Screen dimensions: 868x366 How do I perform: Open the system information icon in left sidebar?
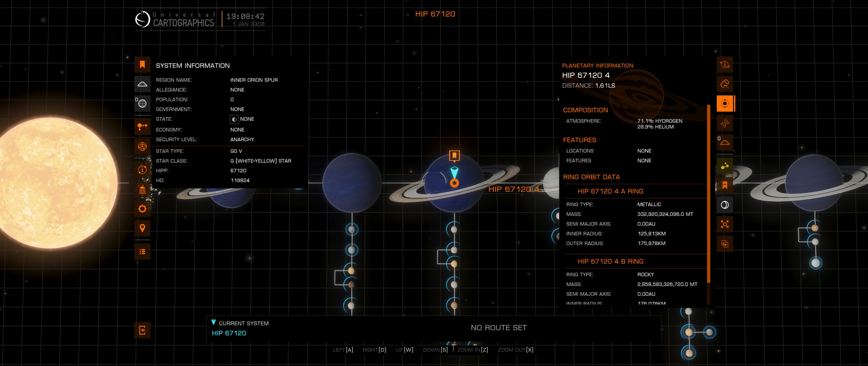[x=142, y=169]
